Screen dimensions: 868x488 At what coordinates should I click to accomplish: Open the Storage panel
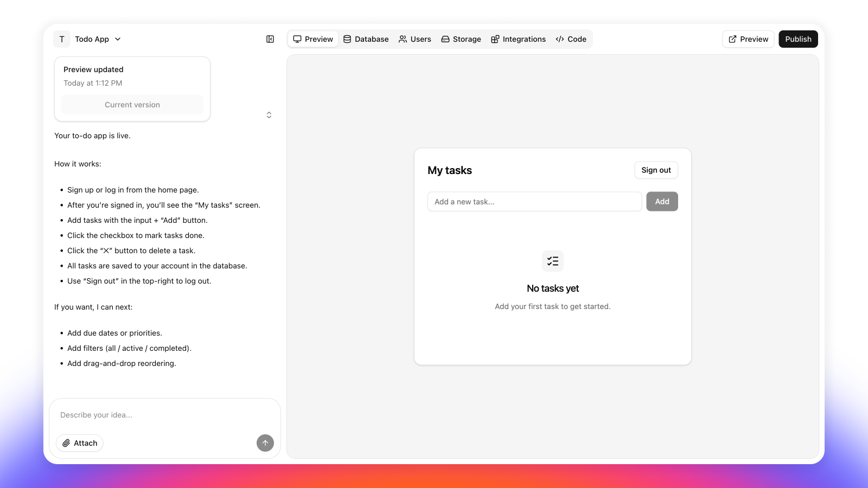[x=461, y=38]
